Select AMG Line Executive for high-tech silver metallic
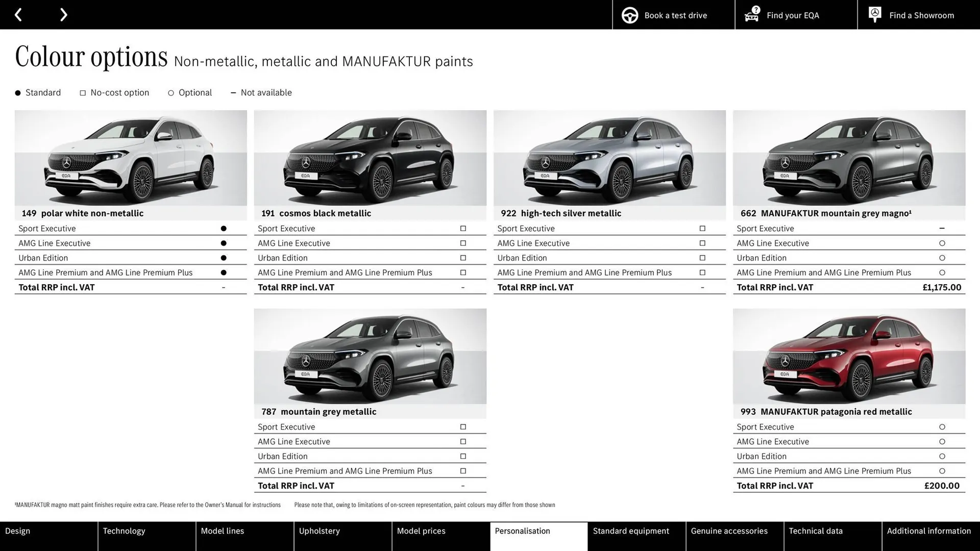Image resolution: width=980 pixels, height=551 pixels. tap(702, 243)
